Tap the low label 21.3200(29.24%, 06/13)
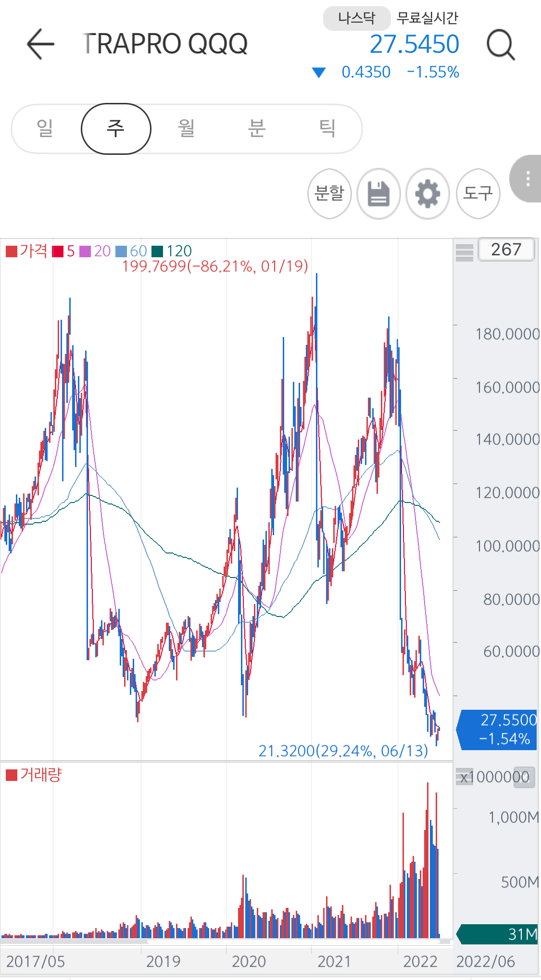This screenshot has width=541, height=980. (343, 751)
